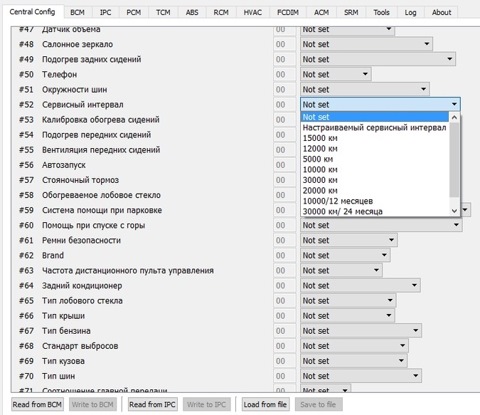480x415 pixels.
Task: Choose Настраиваемый сервисный интервал option
Action: tap(375, 128)
